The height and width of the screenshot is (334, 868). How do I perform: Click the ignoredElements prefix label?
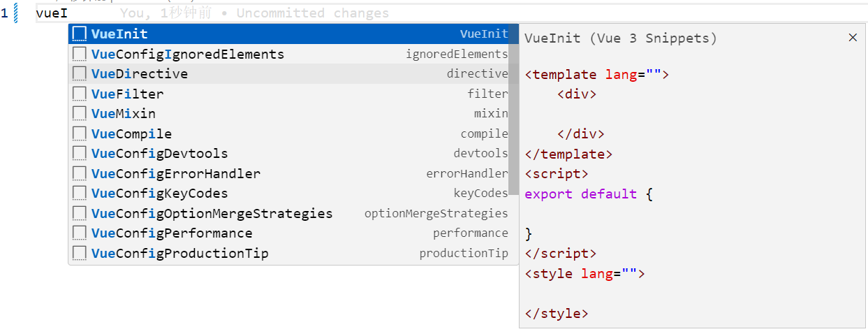457,54
